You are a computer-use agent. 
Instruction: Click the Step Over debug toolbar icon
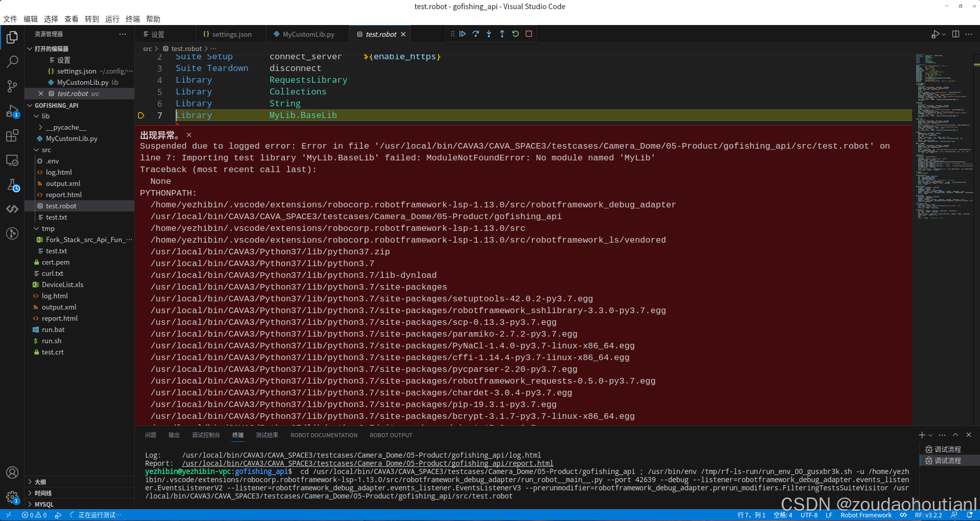point(475,34)
